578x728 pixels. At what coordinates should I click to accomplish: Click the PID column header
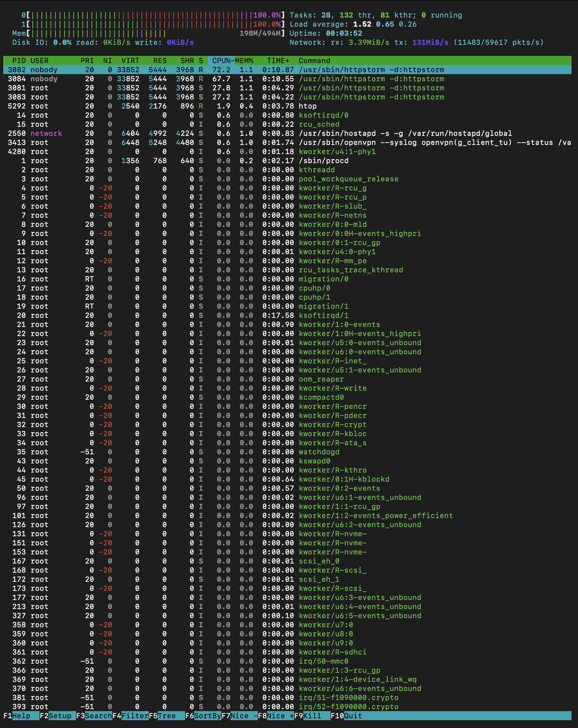tap(19, 60)
